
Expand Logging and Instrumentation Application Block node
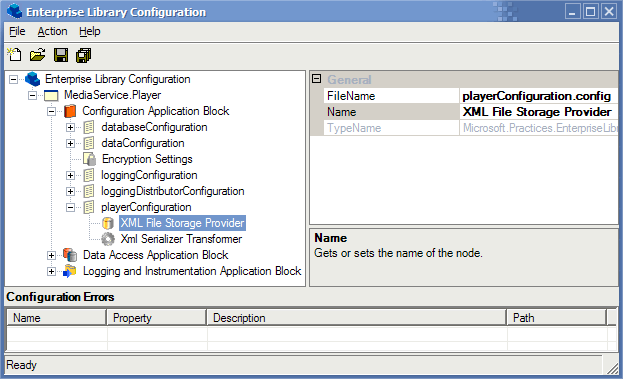[x=51, y=271]
